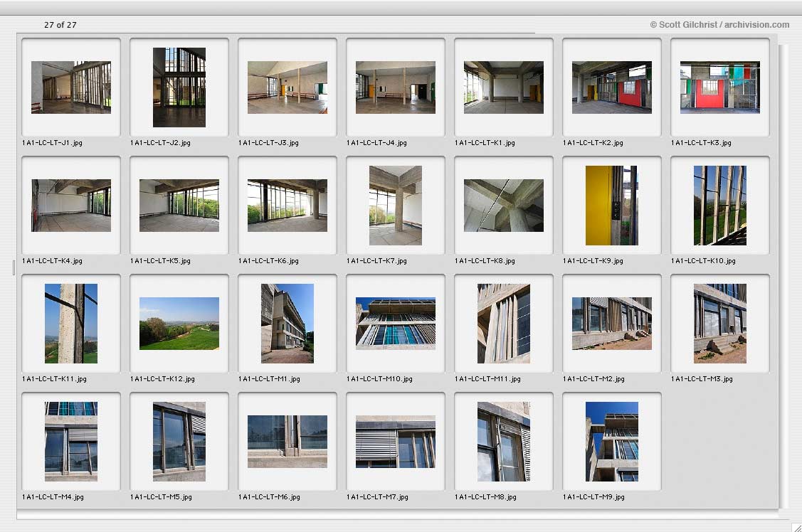This screenshot has width=802, height=532.
Task: Select the 1A1-LC-LT-J2.jpg thumbnail
Action: click(179, 87)
